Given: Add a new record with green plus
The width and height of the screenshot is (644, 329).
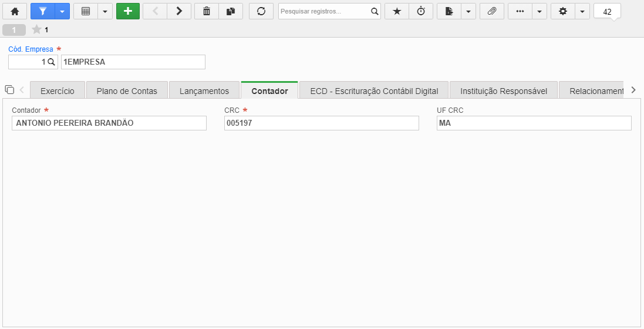Looking at the screenshot, I should pyautogui.click(x=128, y=12).
